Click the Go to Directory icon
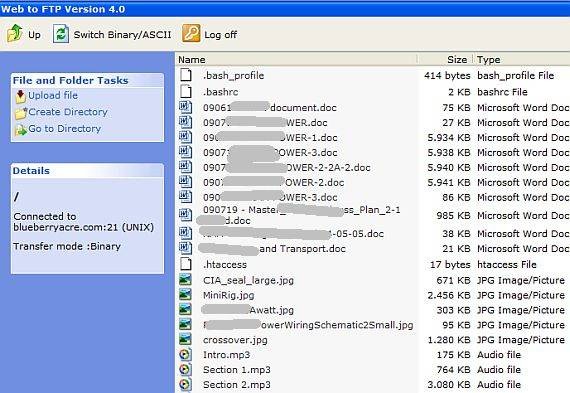The image size is (570, 393). coord(21,130)
